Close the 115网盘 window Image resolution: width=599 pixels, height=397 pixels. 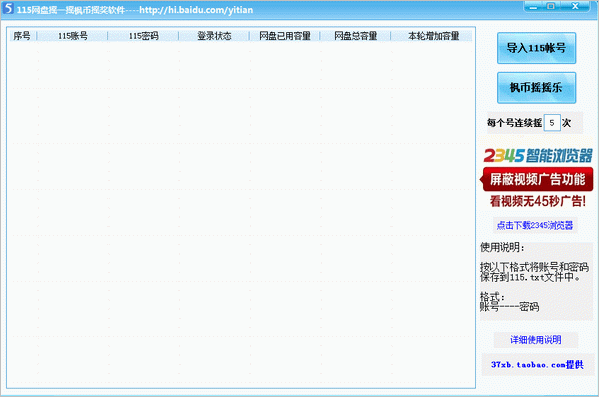tap(575, 6)
